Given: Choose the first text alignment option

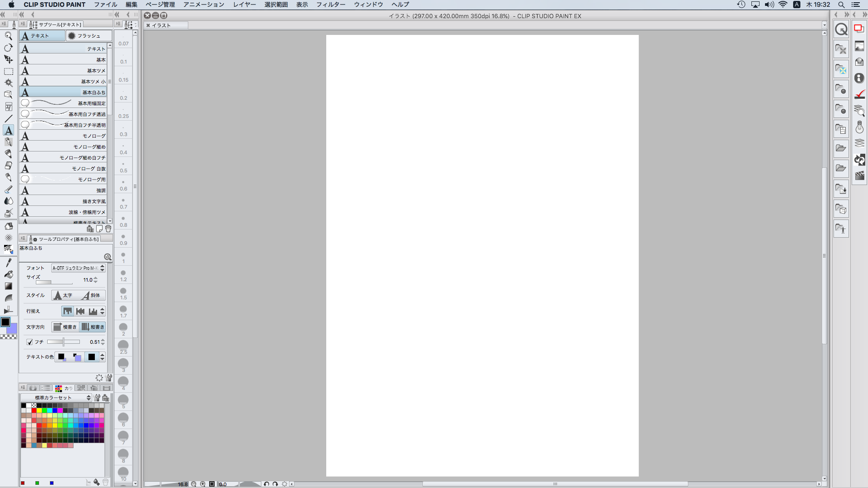Looking at the screenshot, I should pyautogui.click(x=68, y=311).
